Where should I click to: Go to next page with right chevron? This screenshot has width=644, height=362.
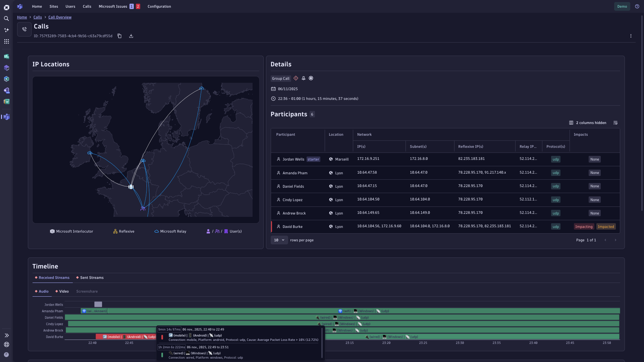click(x=615, y=240)
